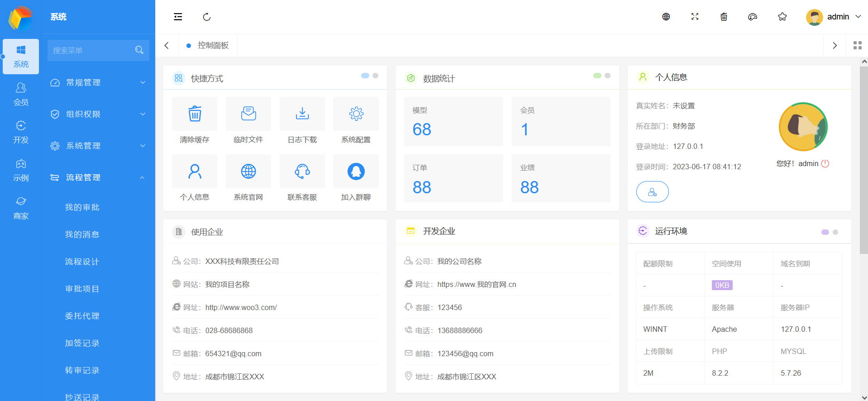The height and width of the screenshot is (401, 868).
Task: Switch to the 控制面板 tab
Action: click(213, 45)
